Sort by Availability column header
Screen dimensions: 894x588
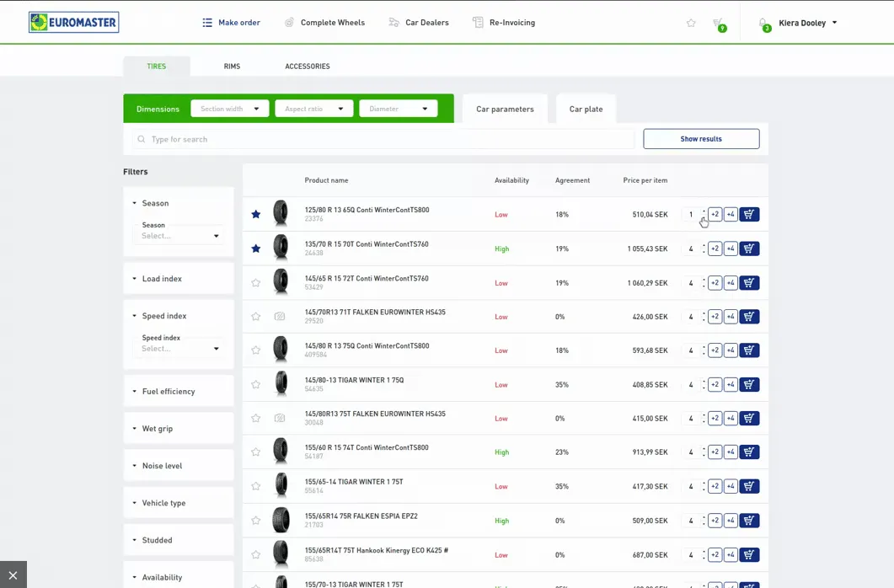[511, 180]
